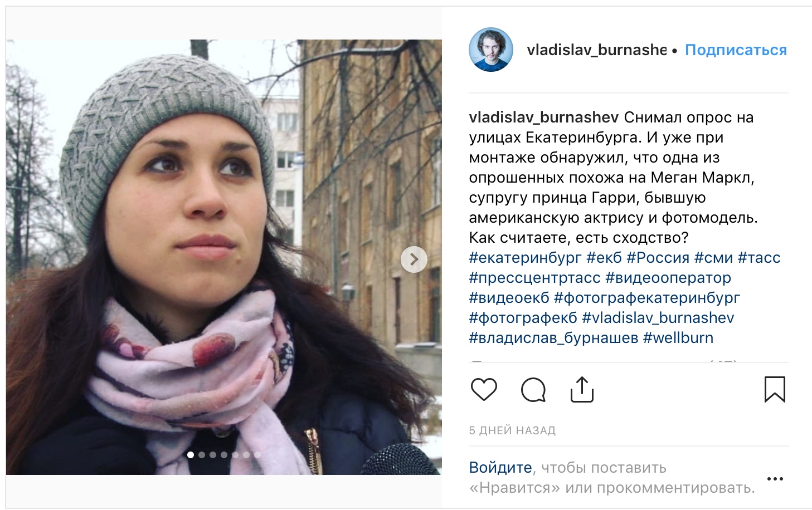Open vladislav_burnashev profile avatar

point(491,50)
